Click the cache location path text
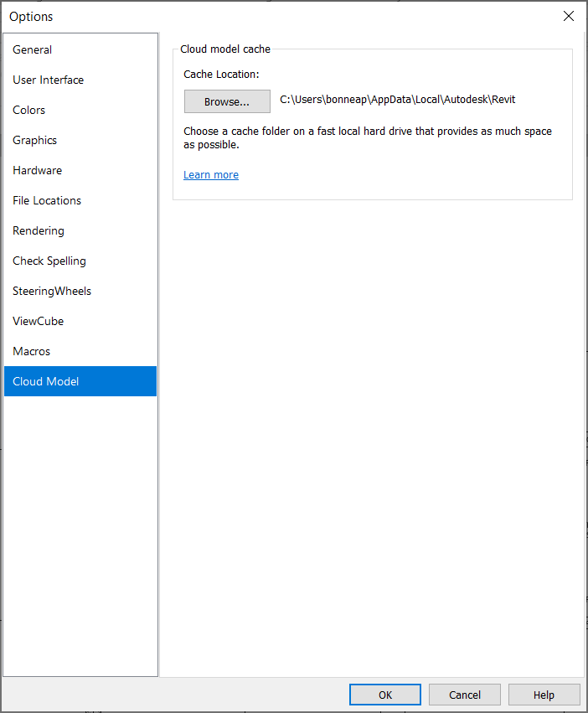This screenshot has width=588, height=713. click(397, 100)
